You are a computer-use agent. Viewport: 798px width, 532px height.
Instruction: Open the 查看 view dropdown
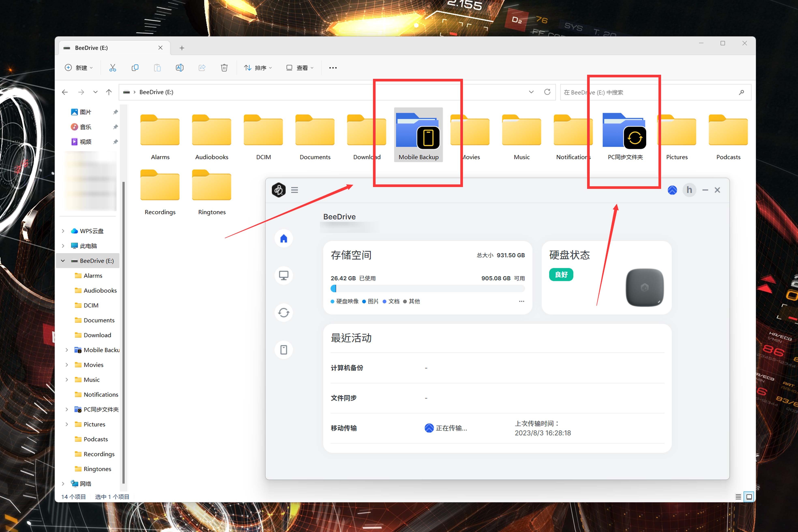coord(300,68)
